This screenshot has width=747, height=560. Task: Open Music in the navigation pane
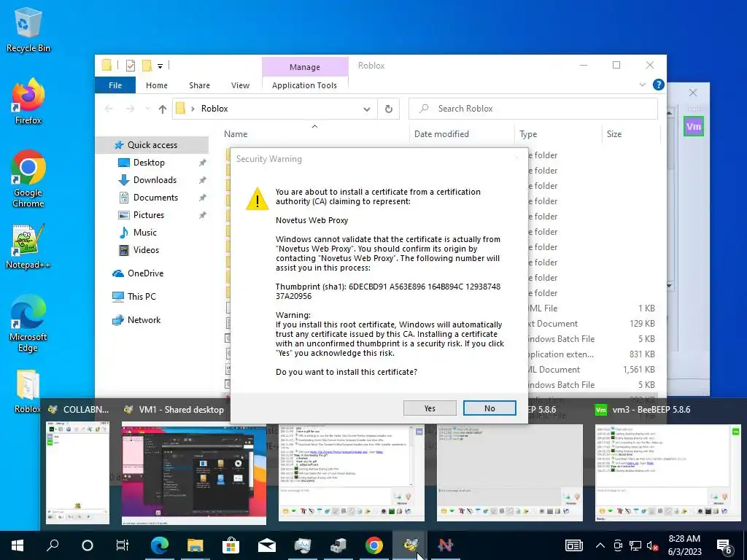point(145,233)
